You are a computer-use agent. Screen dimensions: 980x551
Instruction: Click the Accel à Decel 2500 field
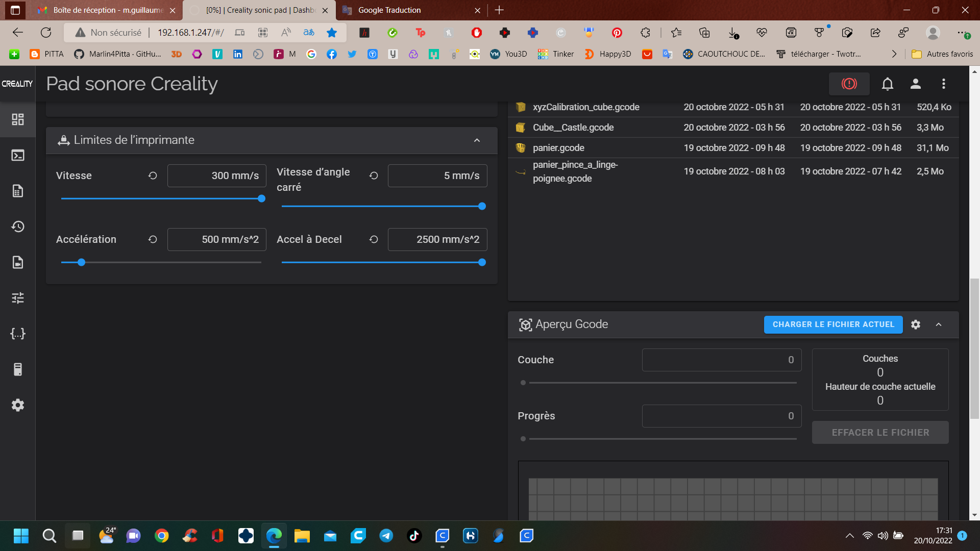437,239
